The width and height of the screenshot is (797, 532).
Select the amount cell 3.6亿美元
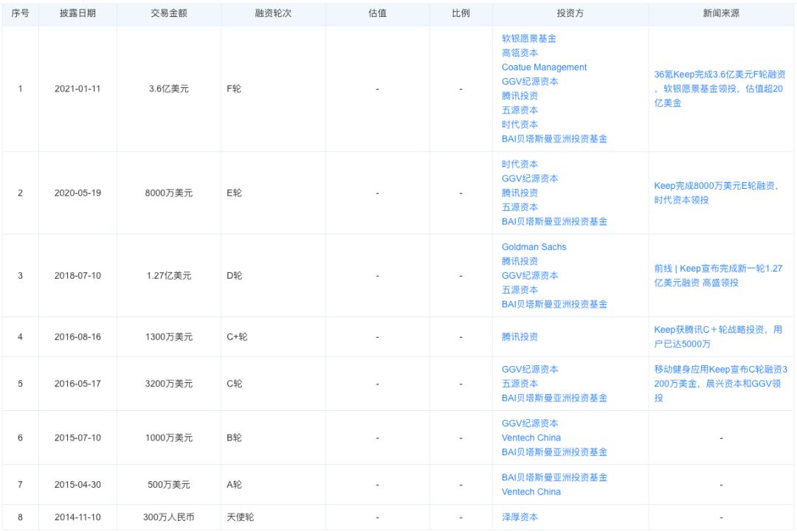[169, 89]
